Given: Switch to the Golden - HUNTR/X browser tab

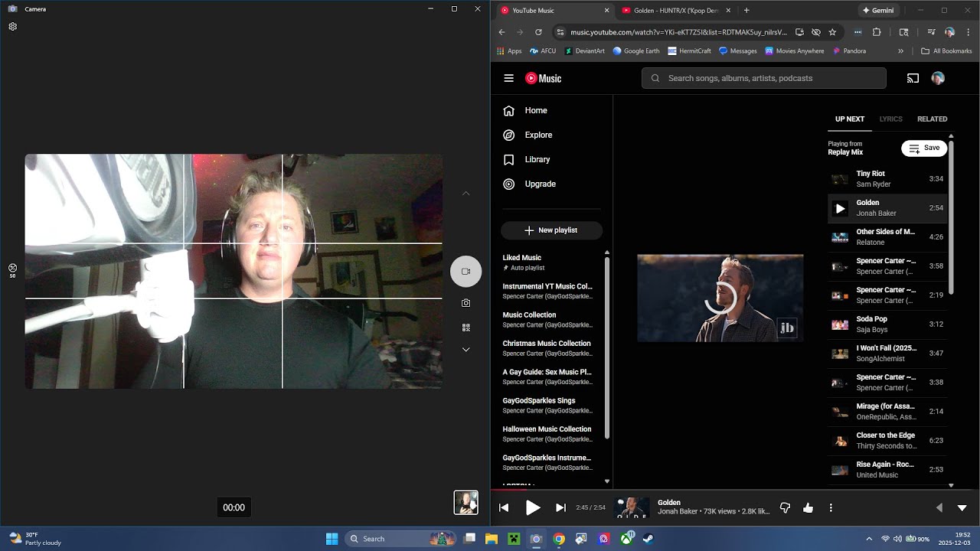Looking at the screenshot, I should coord(676,11).
